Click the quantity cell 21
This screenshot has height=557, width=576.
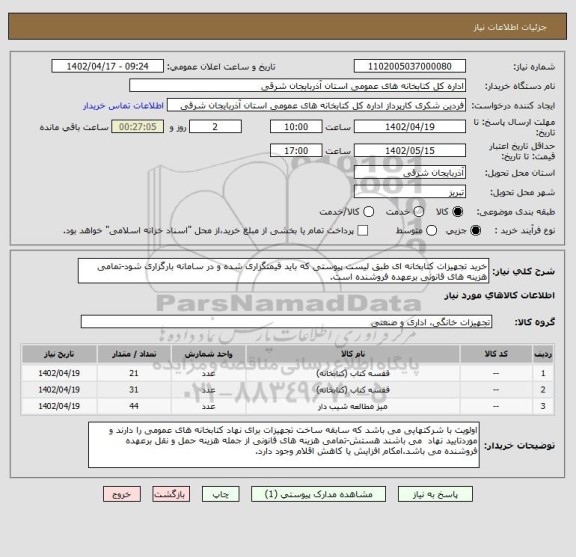[134, 373]
